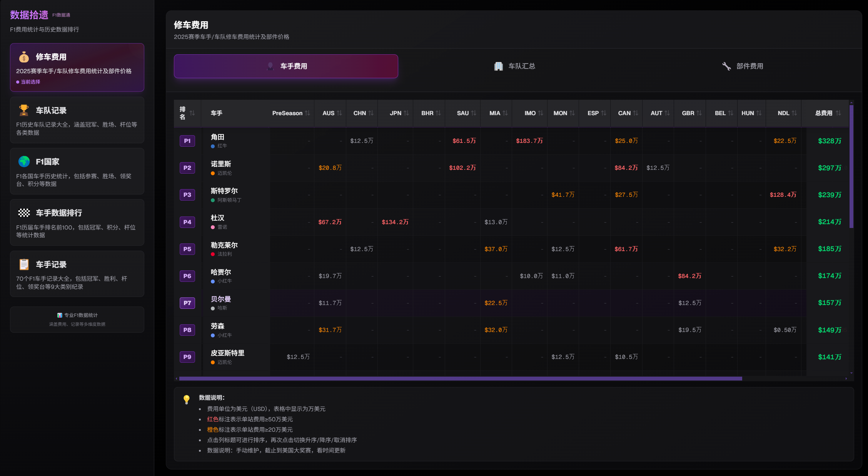The width and height of the screenshot is (868, 476).
Task: Toggle sorting on the PreSeason column
Action: pos(307,113)
